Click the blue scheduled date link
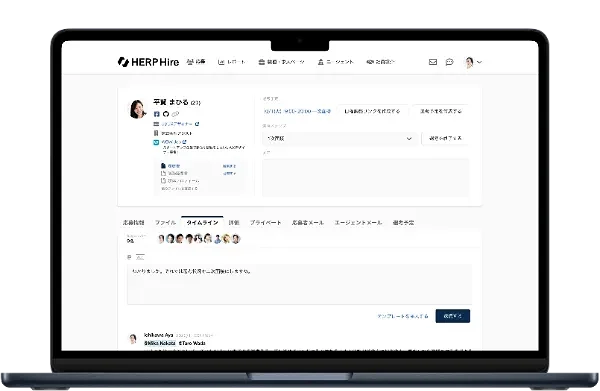 (x=297, y=111)
